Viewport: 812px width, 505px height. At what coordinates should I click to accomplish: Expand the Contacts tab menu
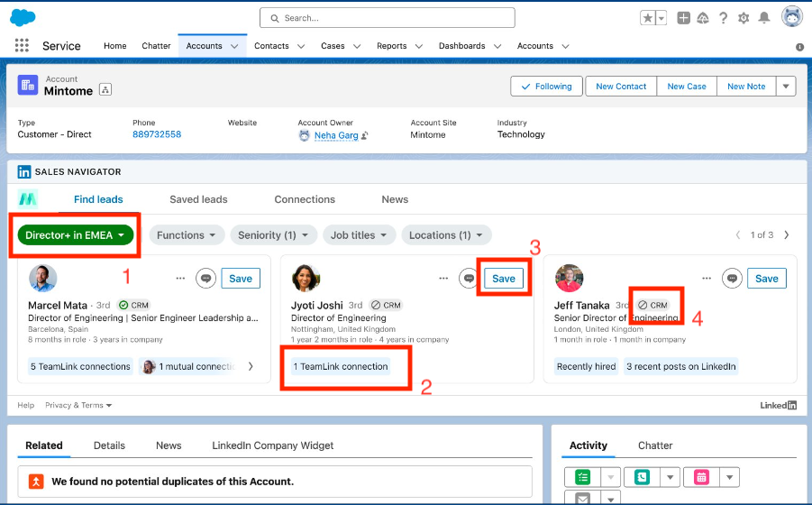(301, 46)
